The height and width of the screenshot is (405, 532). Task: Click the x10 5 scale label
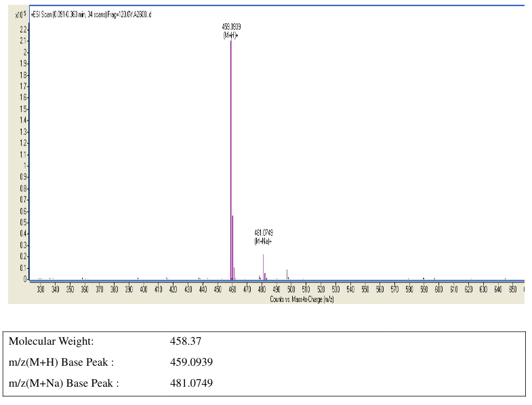click(x=20, y=15)
